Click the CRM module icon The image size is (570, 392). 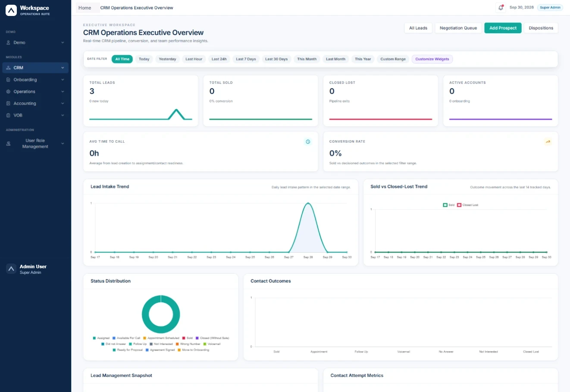[x=9, y=68]
